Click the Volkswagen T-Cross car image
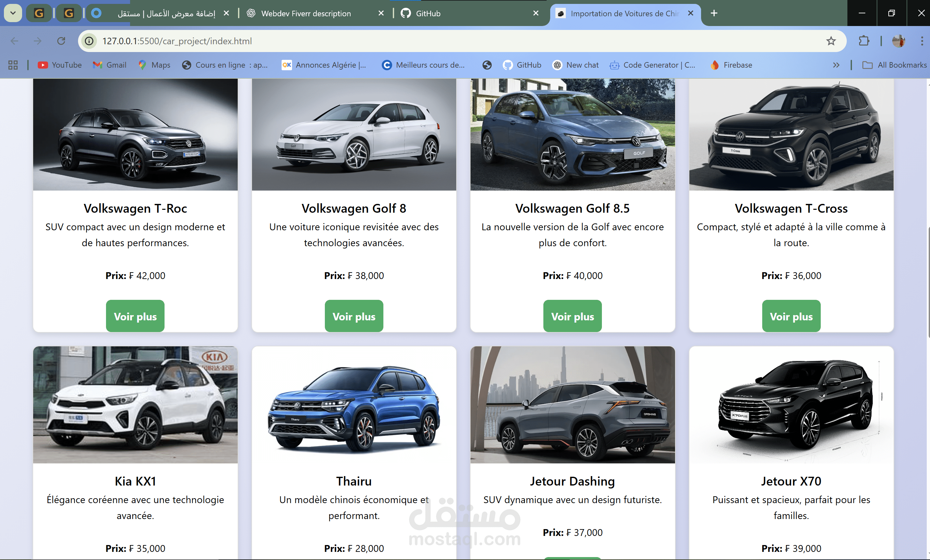930x560 pixels. [791, 135]
